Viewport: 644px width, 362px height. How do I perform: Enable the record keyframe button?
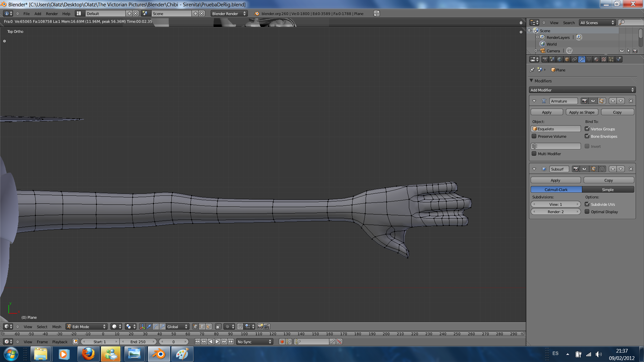282,342
